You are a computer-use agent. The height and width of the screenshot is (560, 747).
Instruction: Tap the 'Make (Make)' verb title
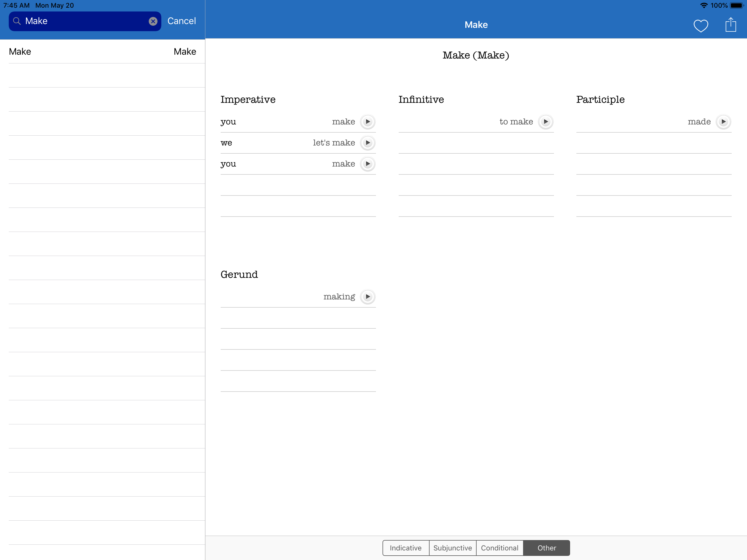click(x=476, y=55)
